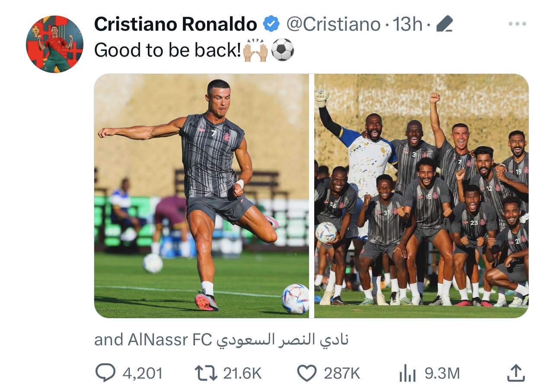Click the share upload icon
This screenshot has width=555, height=392.
click(x=516, y=373)
